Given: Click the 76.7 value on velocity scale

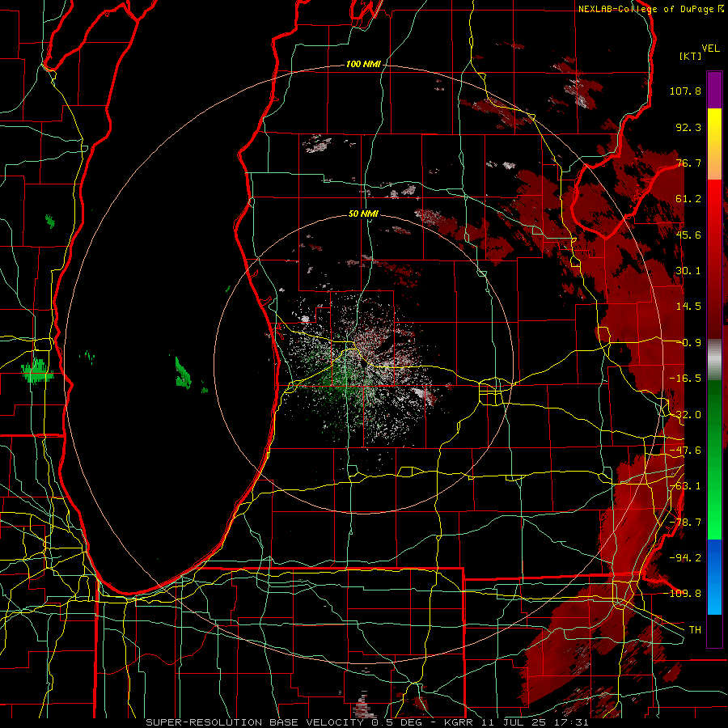Looking at the screenshot, I should point(688,163).
